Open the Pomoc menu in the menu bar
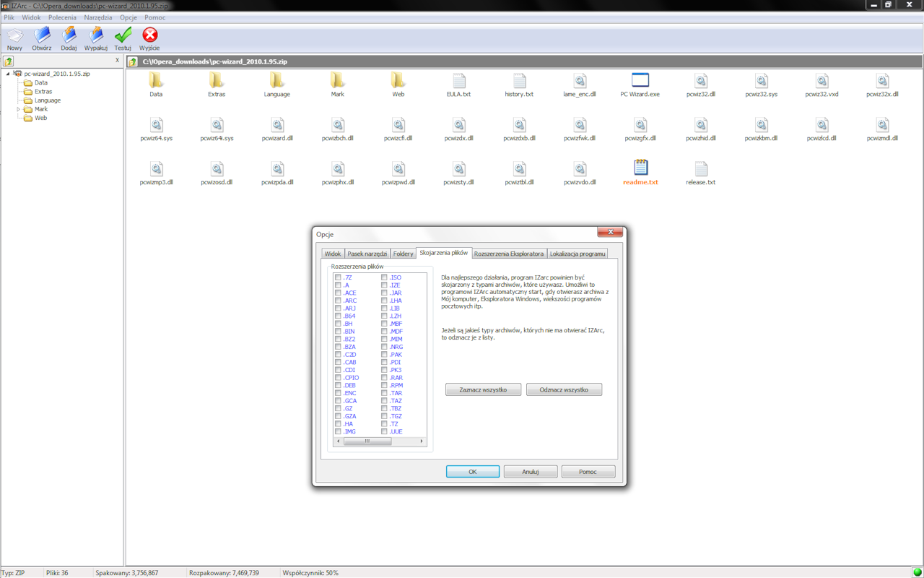924x578 pixels. tap(155, 17)
